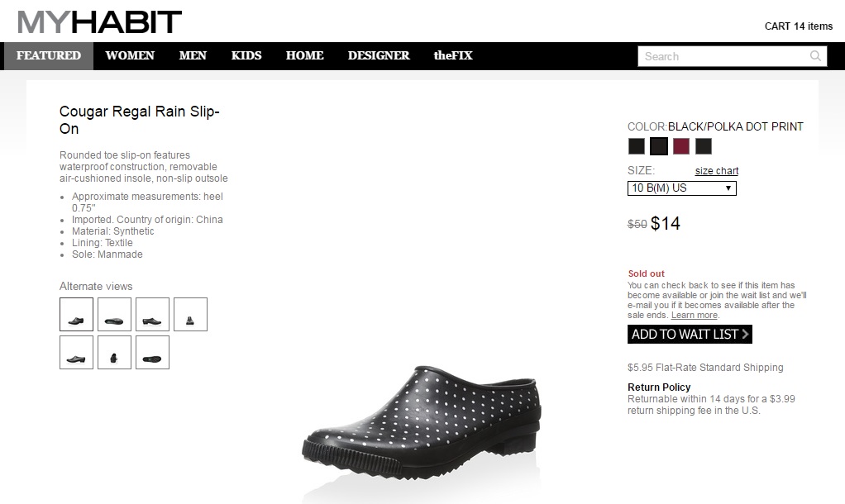
Task: Open the KIDS category
Action: 246,55
